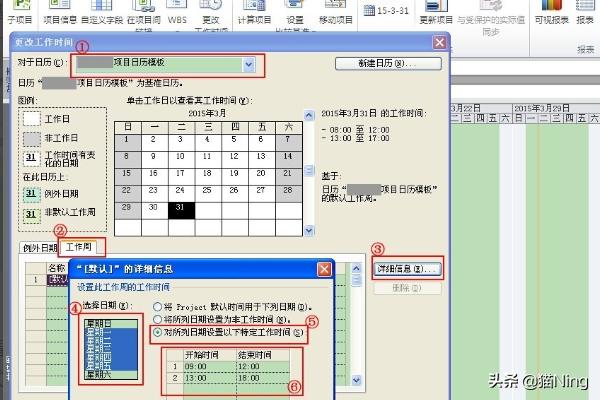600x400 pixels.
Task: Select 对所列日期设置以下特定工作时间 radio option
Action: click(155, 332)
